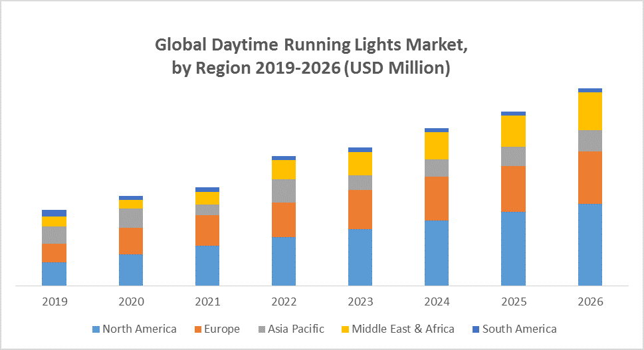Click the 2024 x-axis year label

pyautogui.click(x=437, y=302)
